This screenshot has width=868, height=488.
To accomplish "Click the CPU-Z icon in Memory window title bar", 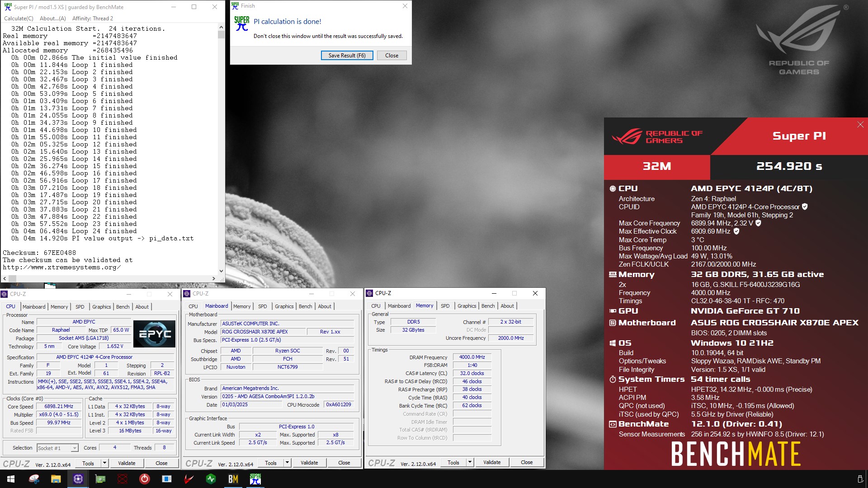I will (369, 293).
